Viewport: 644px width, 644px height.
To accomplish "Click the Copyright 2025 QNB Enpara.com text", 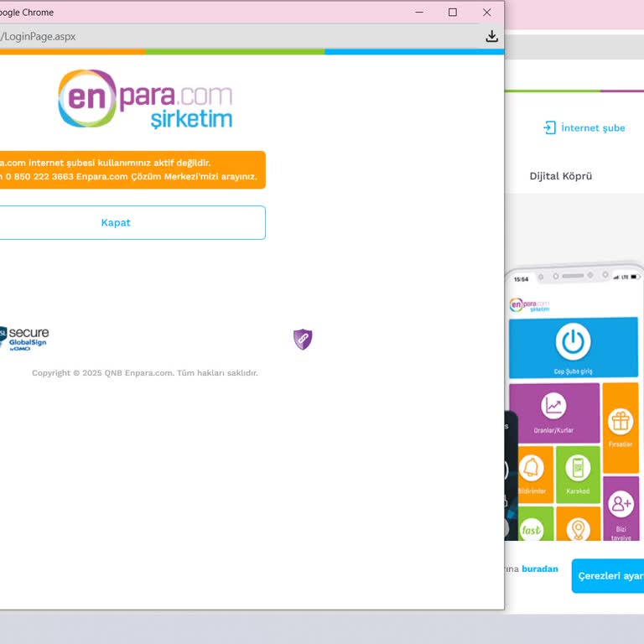I will pos(145,373).
